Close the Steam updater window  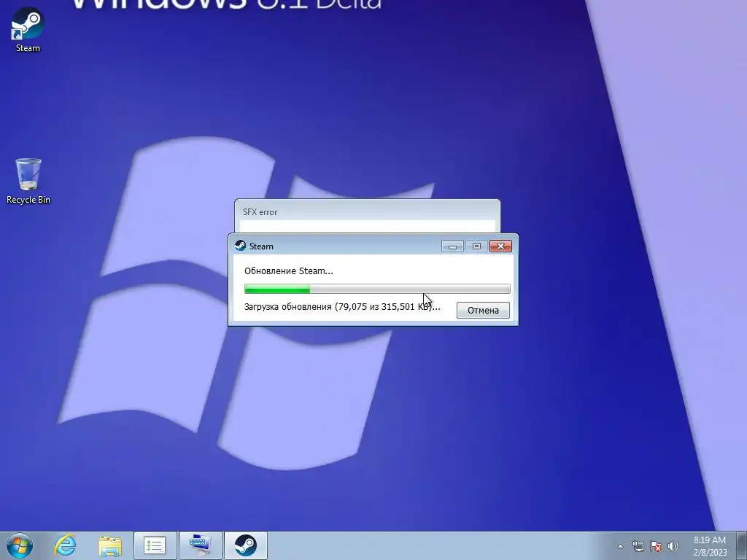coord(500,246)
